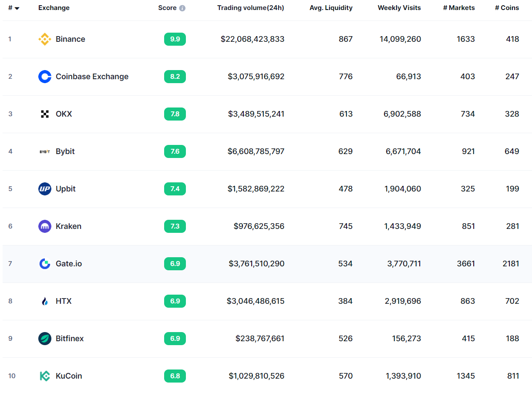Open the Upbit exchange page
This screenshot has width=532, height=393.
(x=66, y=189)
